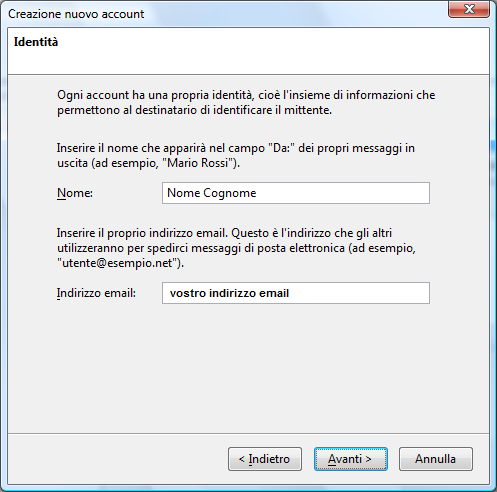
Task: Click the "utente@esempio.net" example text
Action: point(117,263)
